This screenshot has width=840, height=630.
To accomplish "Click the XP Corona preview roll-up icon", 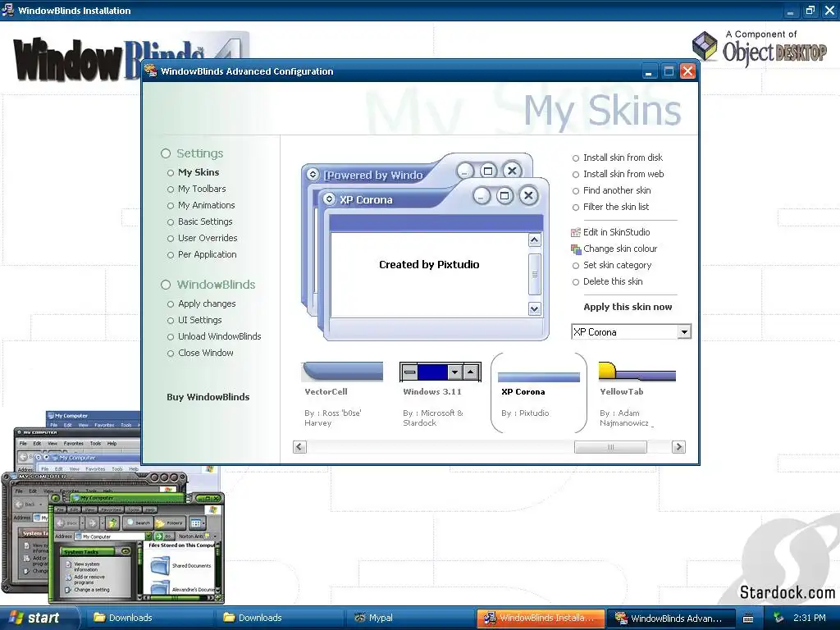I will point(329,199).
